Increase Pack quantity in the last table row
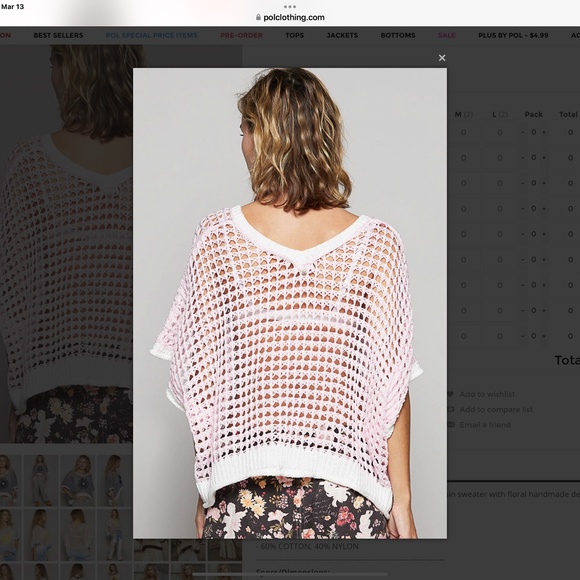 coord(544,336)
